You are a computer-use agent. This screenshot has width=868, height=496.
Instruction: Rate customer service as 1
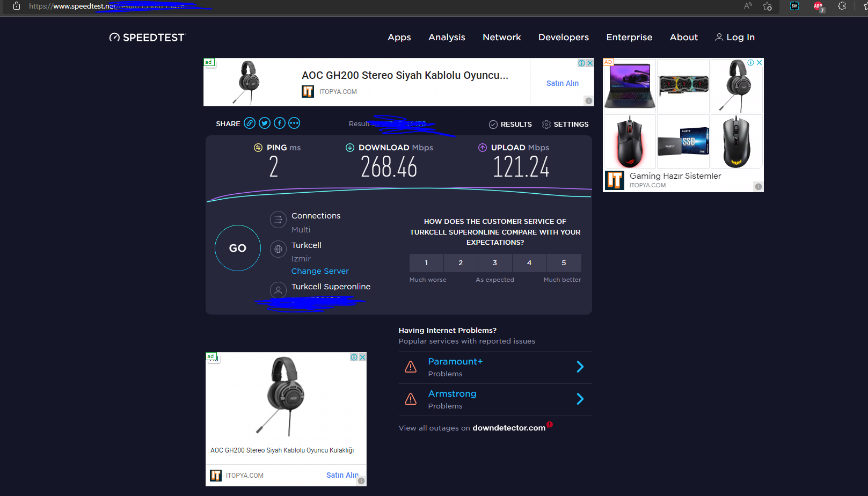[x=426, y=263]
